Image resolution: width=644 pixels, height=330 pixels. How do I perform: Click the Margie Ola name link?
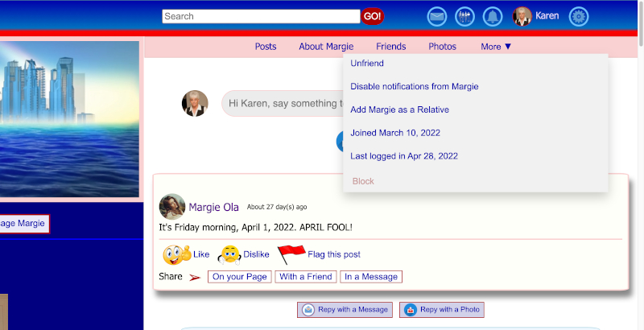tap(213, 207)
